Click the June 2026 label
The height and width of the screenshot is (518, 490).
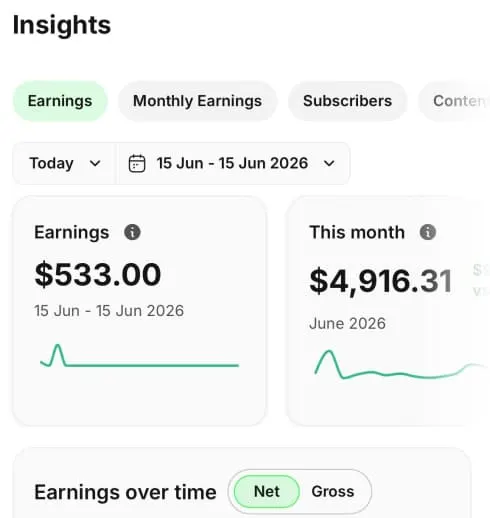coord(347,323)
